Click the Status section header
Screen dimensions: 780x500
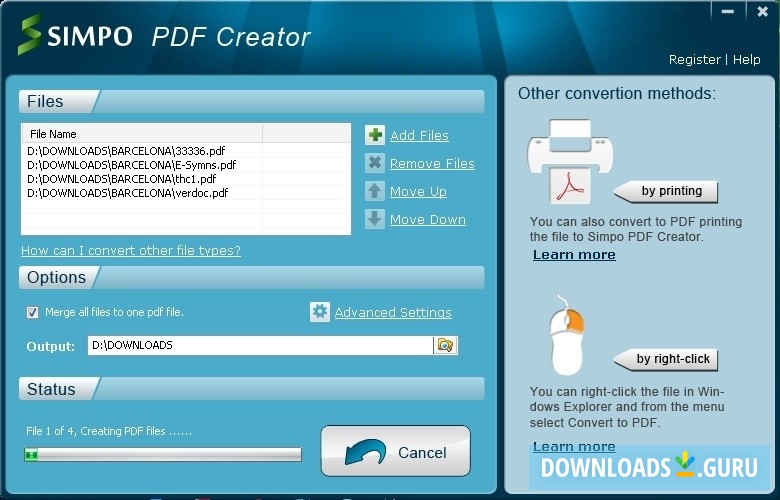pyautogui.click(x=252, y=389)
